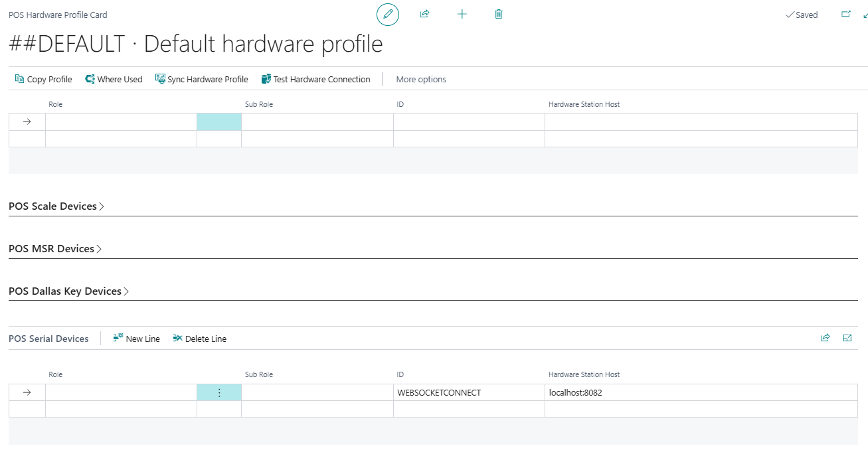The image size is (868, 464).
Task: Expand POS MSR Devices section
Action: pos(55,249)
